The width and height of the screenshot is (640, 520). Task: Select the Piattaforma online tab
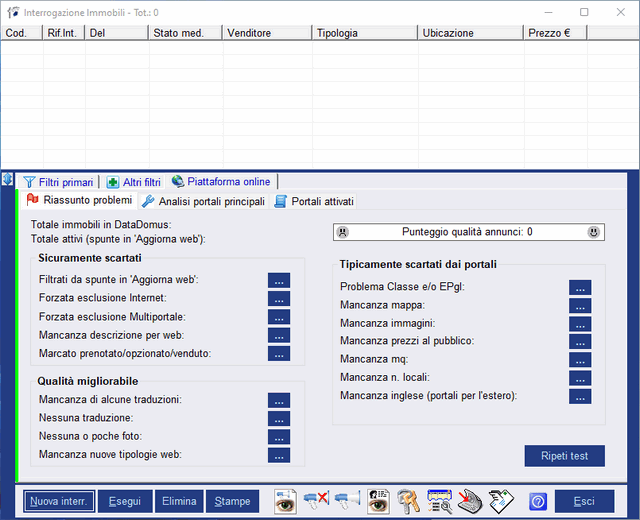pyautogui.click(x=221, y=182)
